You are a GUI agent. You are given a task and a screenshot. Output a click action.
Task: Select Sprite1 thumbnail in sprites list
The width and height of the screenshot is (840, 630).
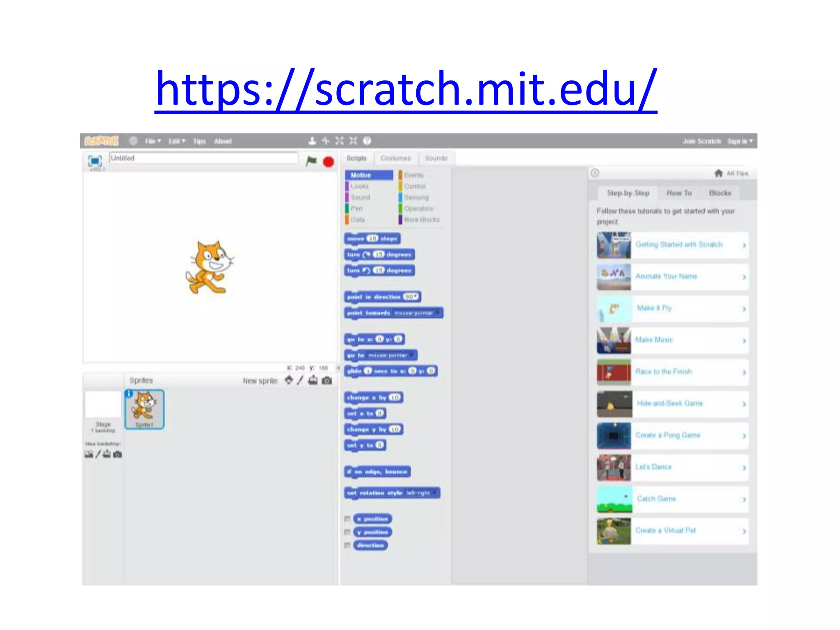[x=144, y=409]
